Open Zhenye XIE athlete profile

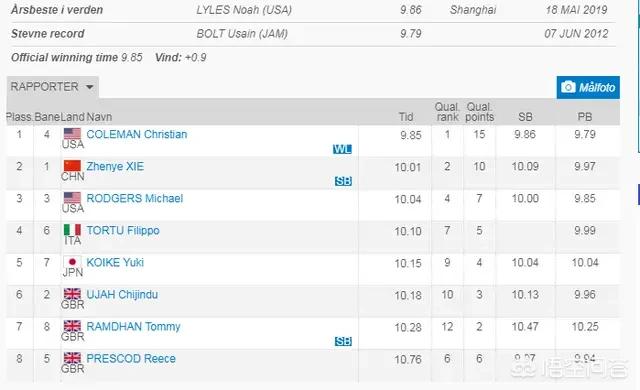(115, 166)
